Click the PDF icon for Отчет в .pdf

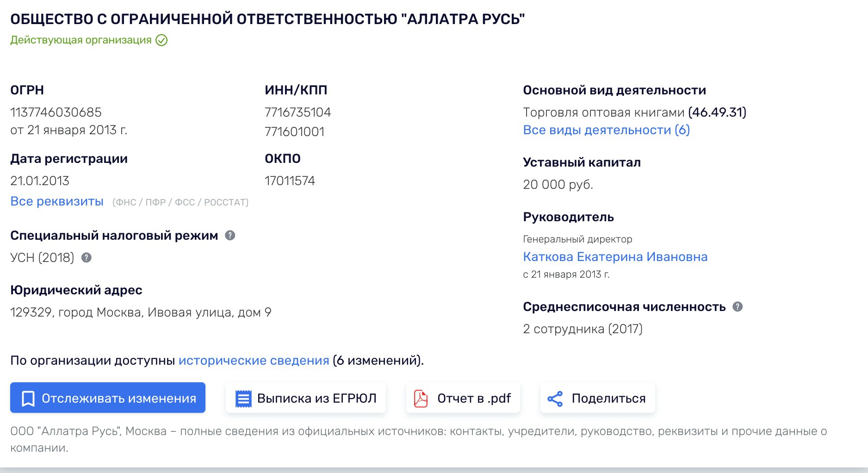click(421, 398)
